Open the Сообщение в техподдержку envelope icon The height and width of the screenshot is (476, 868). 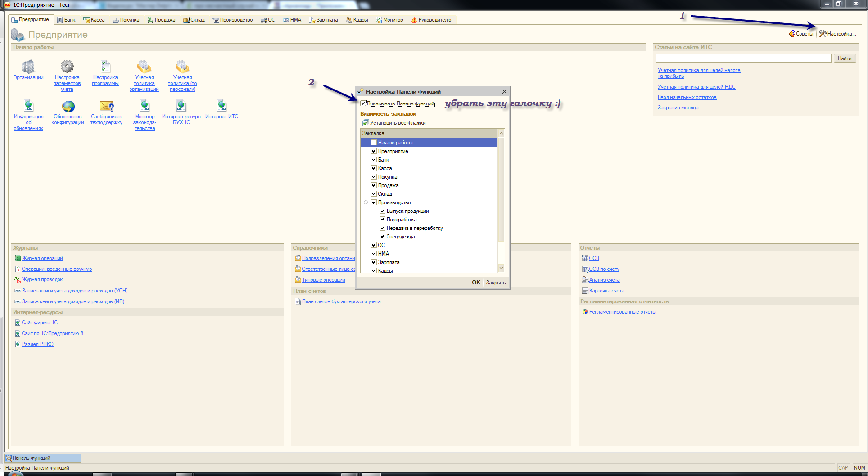pos(106,106)
